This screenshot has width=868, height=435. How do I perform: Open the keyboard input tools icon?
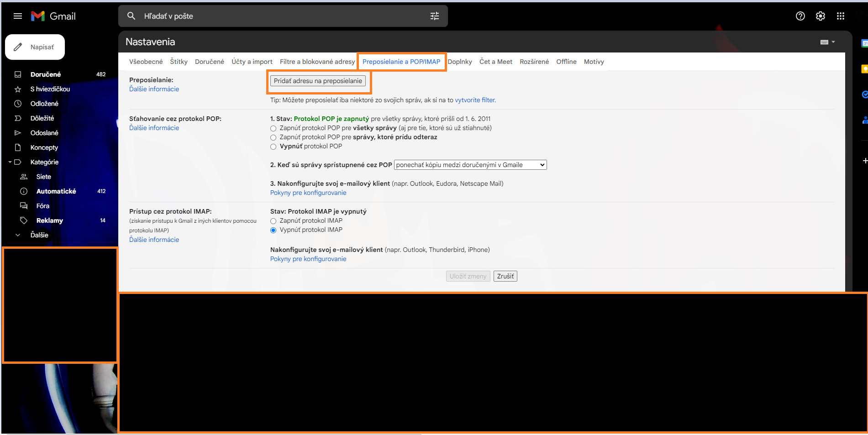[824, 42]
